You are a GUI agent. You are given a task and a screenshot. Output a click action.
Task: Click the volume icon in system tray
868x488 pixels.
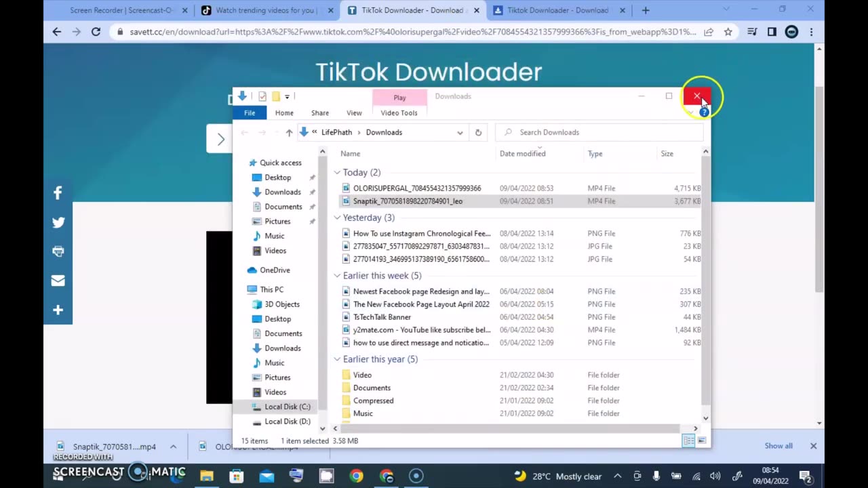pos(715,476)
